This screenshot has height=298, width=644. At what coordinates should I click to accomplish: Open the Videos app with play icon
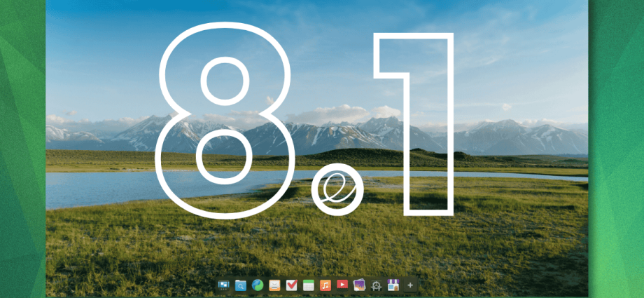pyautogui.click(x=342, y=285)
